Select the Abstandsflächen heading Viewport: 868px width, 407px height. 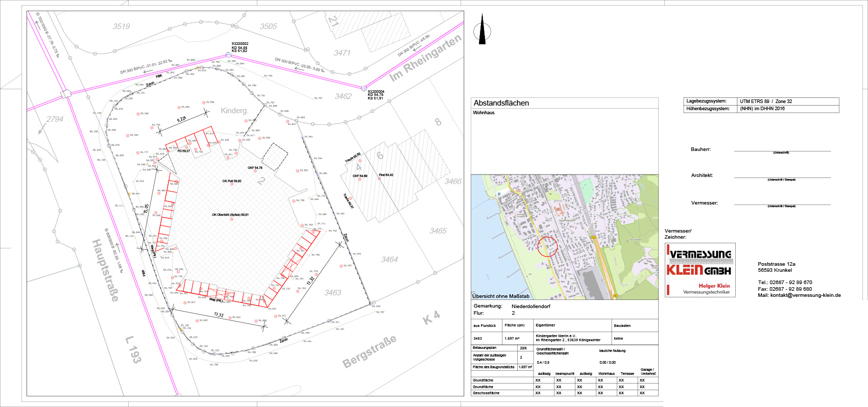(501, 103)
